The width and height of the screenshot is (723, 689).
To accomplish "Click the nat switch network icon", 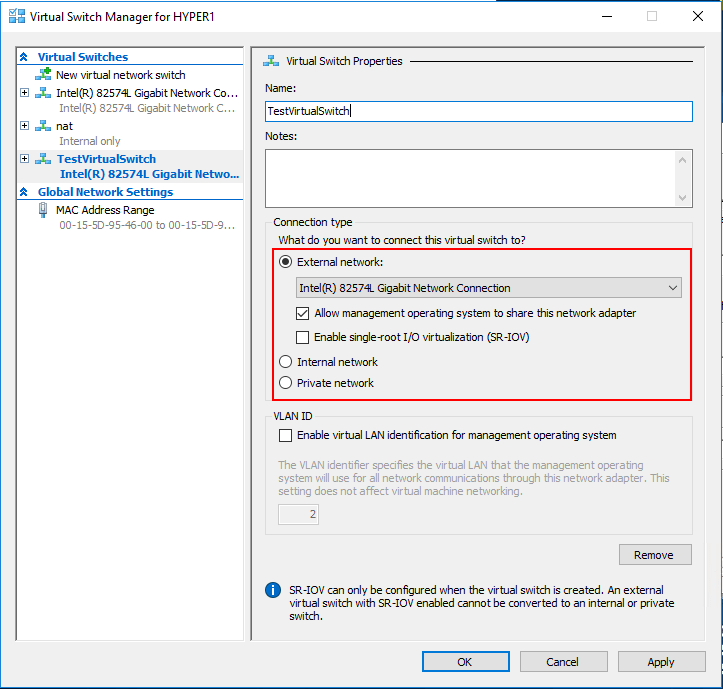I will pyautogui.click(x=43, y=125).
